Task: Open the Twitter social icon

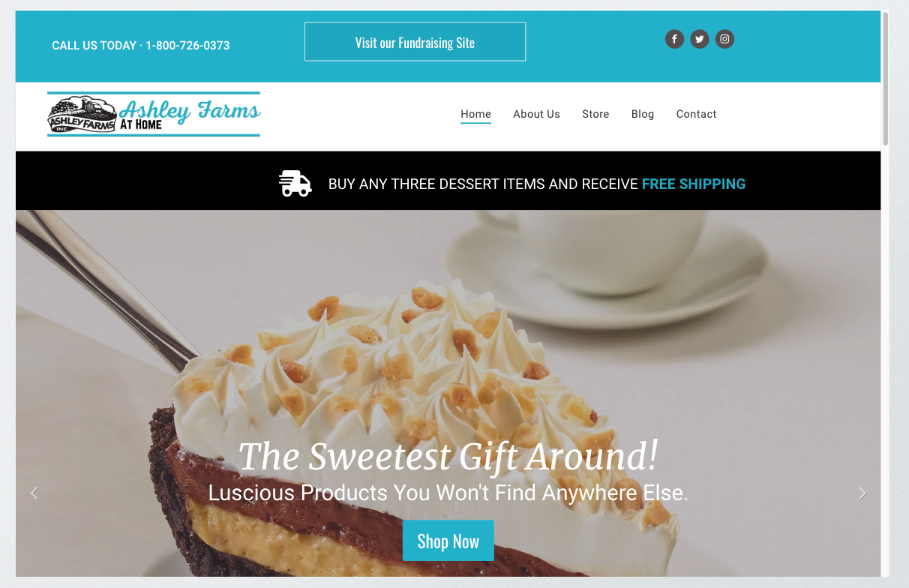Action: coord(700,39)
